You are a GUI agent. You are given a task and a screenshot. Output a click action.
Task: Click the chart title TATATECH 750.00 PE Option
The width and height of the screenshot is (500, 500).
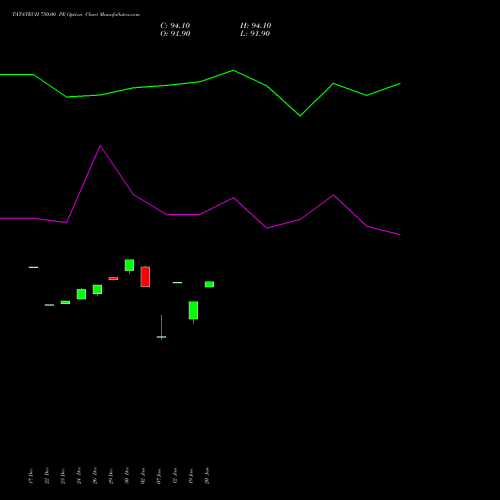tap(47, 15)
